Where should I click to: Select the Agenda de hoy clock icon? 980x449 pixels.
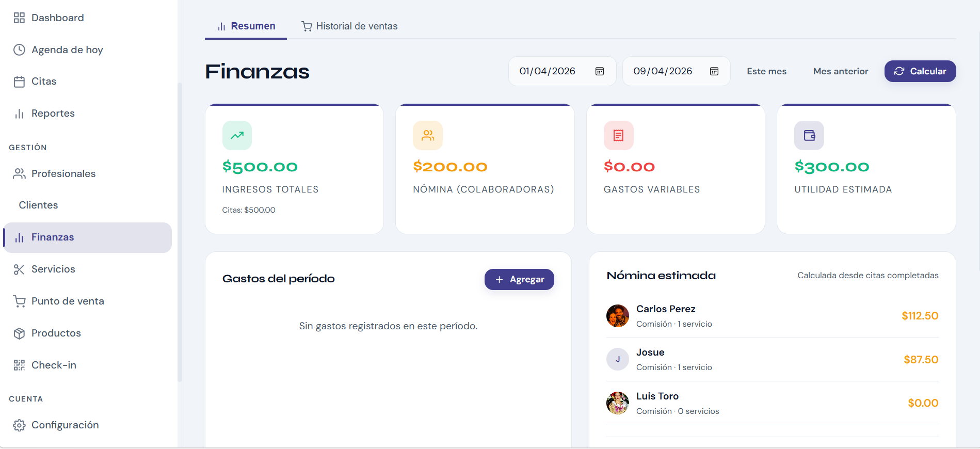(x=19, y=50)
